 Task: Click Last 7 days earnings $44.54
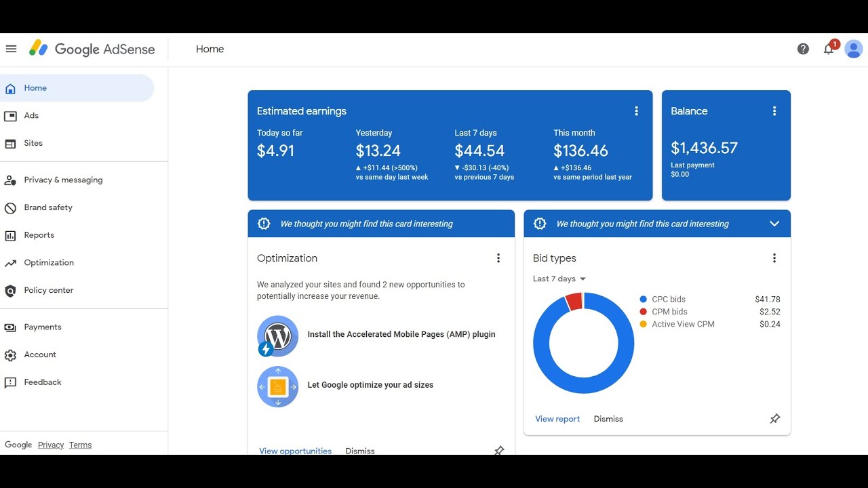tap(479, 150)
